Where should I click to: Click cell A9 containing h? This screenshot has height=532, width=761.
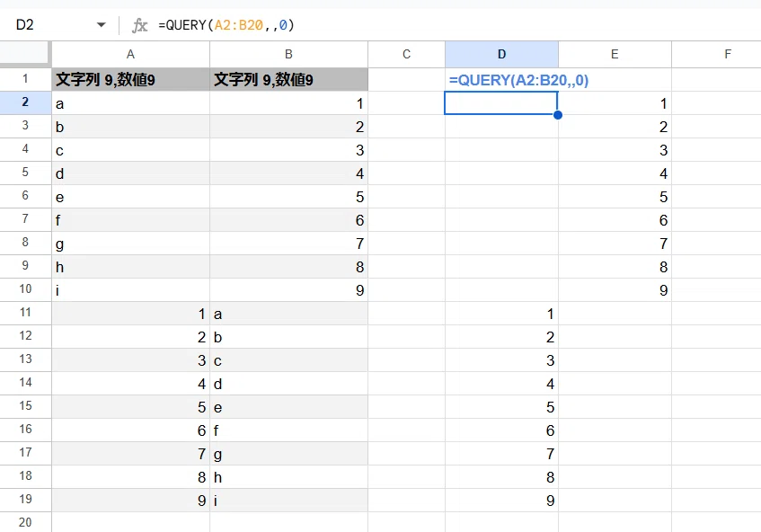130,266
